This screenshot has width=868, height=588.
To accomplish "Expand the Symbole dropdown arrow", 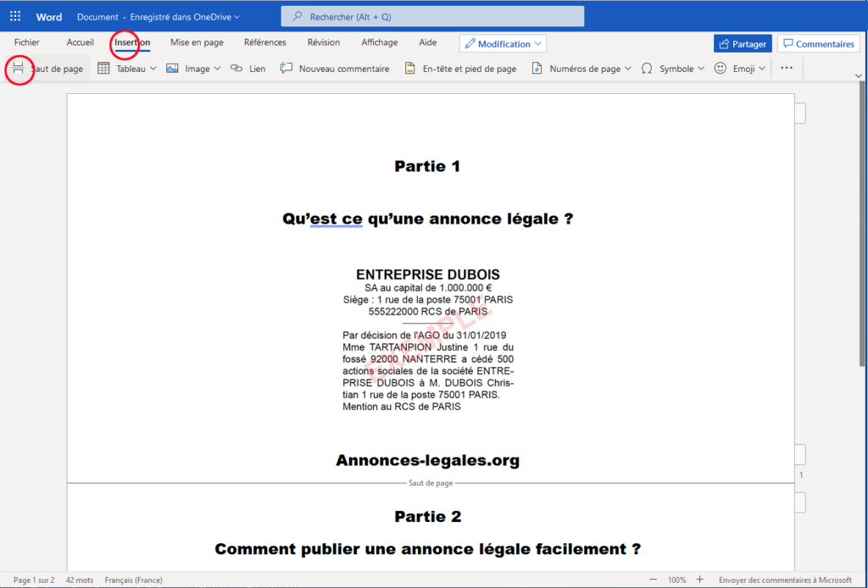I will click(701, 69).
